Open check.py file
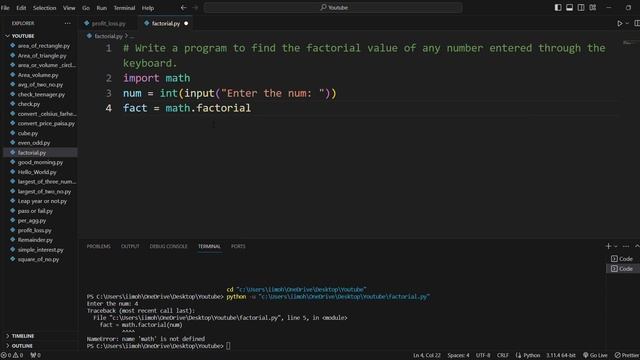Viewport: 640px width, 360px height. point(29,104)
